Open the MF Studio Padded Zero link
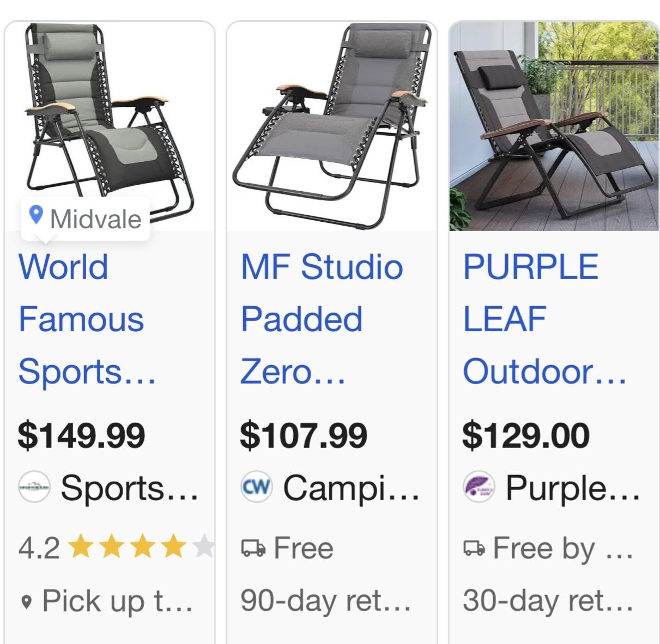The image size is (660, 644). coord(322,319)
